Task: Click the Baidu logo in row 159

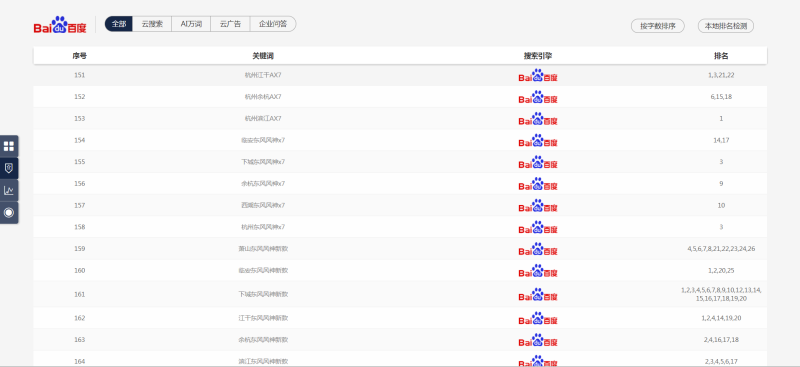Action: coord(538,249)
